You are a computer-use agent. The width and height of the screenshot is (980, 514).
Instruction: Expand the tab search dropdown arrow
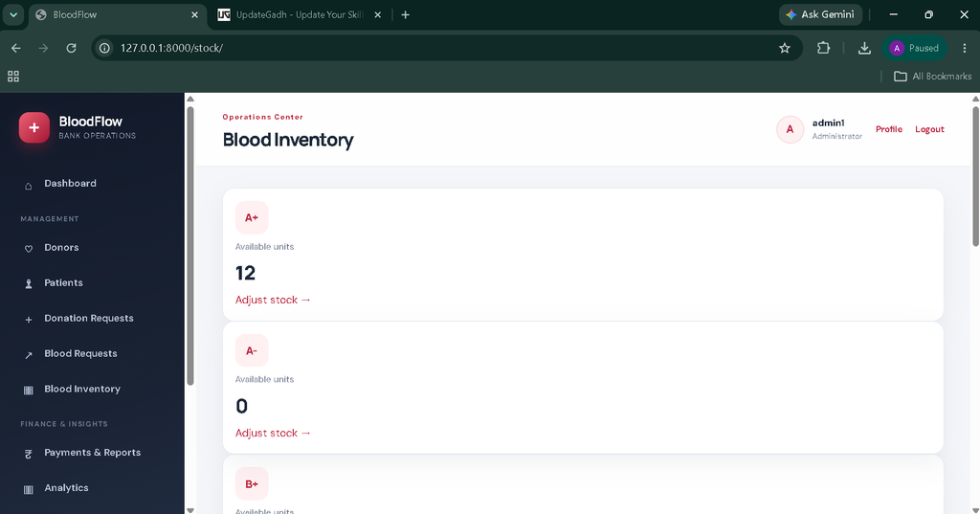pyautogui.click(x=13, y=15)
